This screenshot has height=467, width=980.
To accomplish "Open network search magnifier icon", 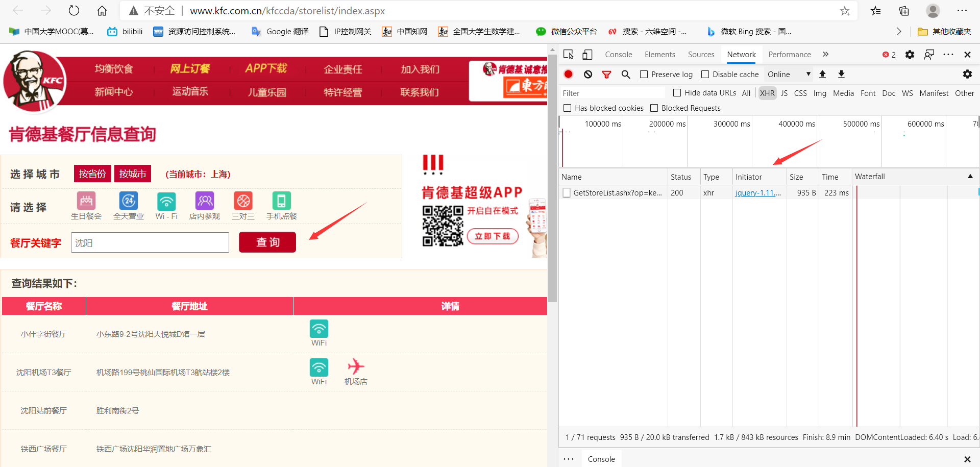I will [x=626, y=75].
